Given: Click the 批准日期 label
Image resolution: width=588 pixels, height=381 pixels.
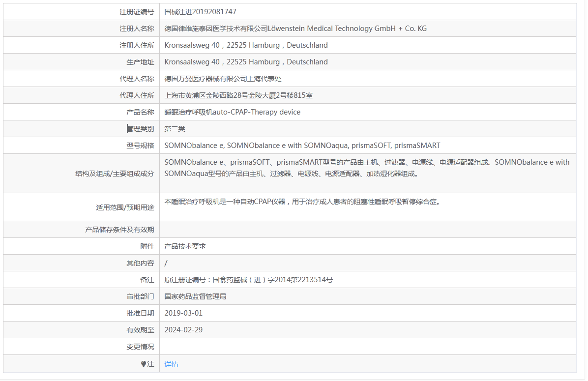Looking at the screenshot, I should point(140,313).
